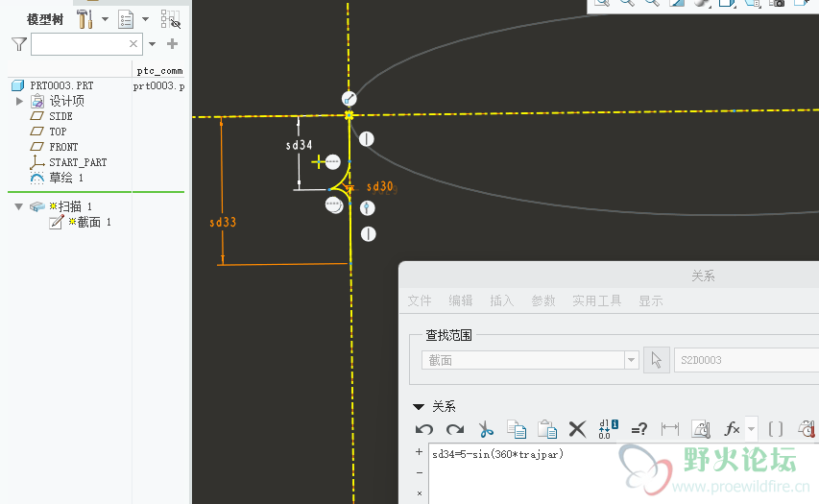819x504 pixels.
Task: Open the 参数 menu in 关系 dialog
Action: [x=543, y=300]
